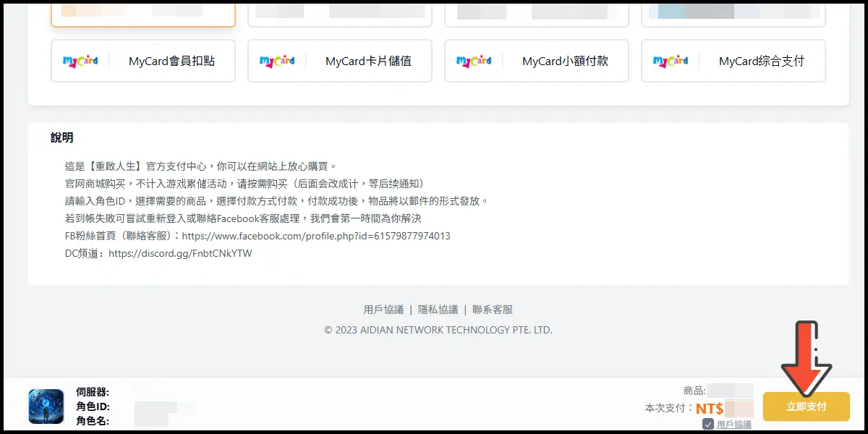Select MyCard會員扣點 payment method
Screen dimensions: 868x434
click(x=143, y=61)
